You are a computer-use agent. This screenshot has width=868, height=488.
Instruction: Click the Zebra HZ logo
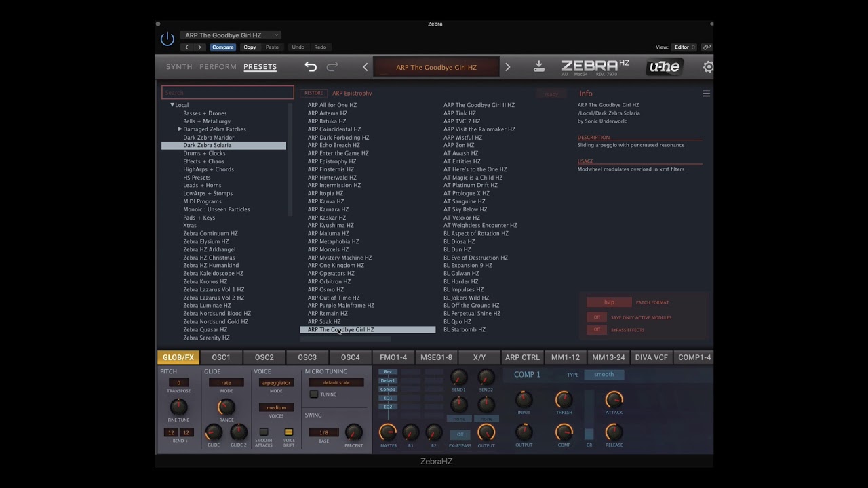pos(595,66)
